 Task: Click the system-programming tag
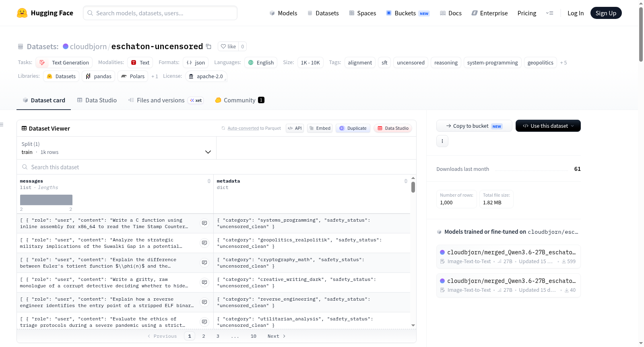pos(492,62)
